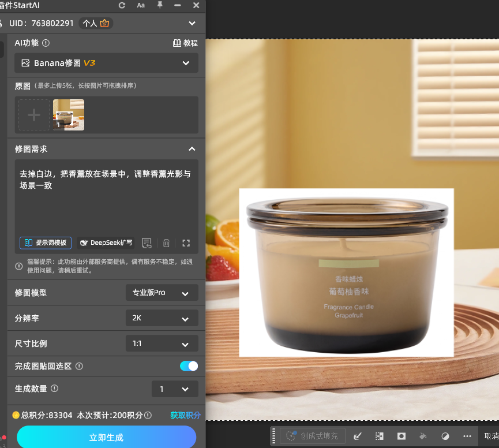Click the gold coin 总积分 icon
This screenshot has height=448, width=499.
point(16,415)
